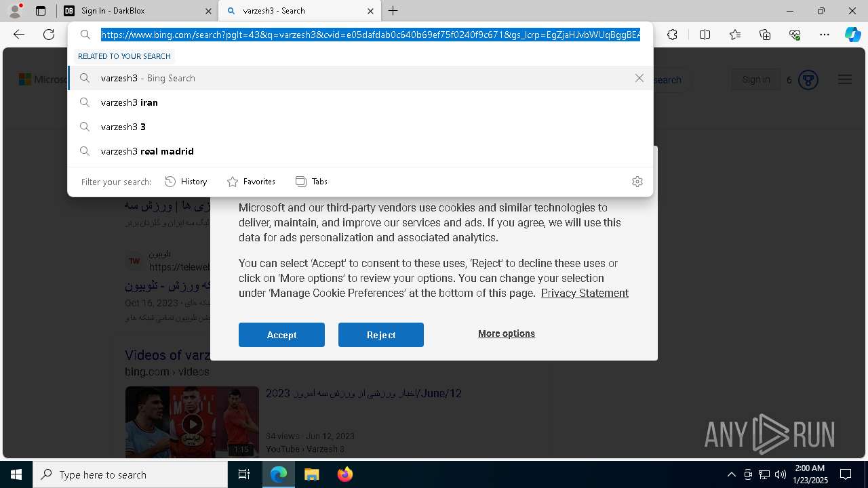Viewport: 868px width, 488px height.
Task: Close the varzesh3 - Search tab
Action: coord(370,11)
